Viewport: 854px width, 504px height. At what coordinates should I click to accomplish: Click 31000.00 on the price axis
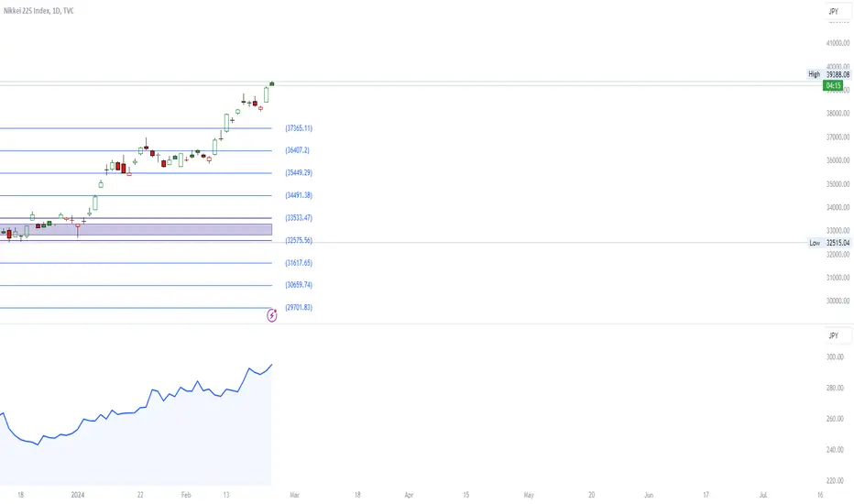click(838, 278)
